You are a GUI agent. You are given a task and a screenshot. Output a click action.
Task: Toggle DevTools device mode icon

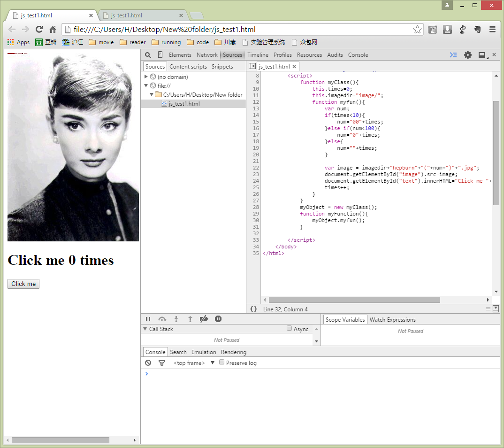(x=160, y=54)
